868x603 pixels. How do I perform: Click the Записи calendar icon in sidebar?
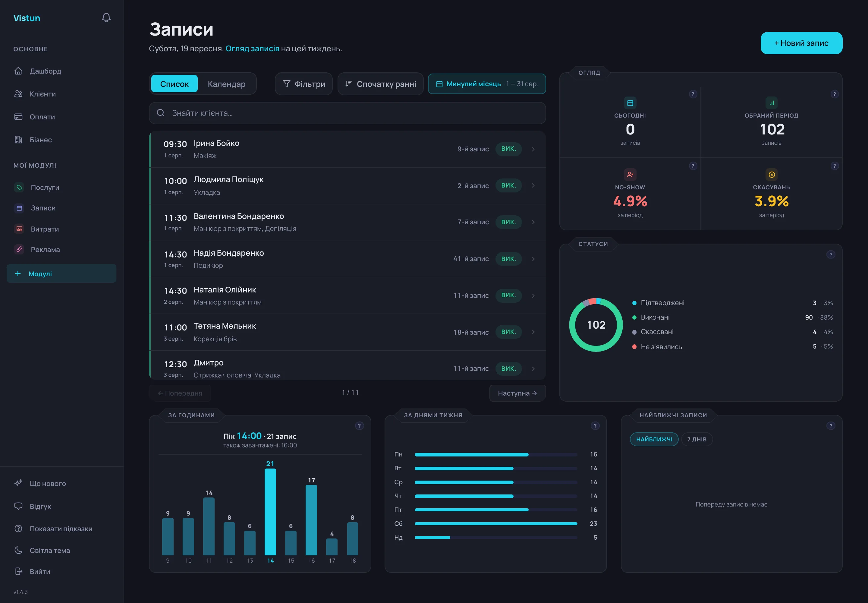19,208
